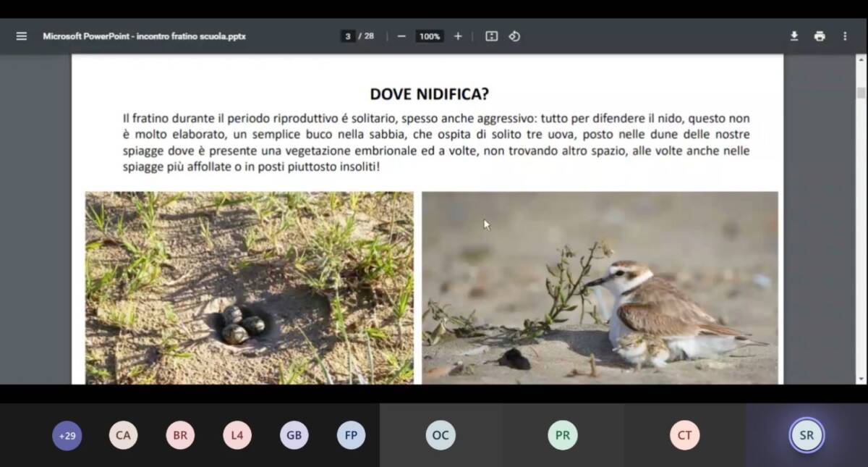Select participant avatar BR
Screen dimensions: 868x467
[180, 436]
